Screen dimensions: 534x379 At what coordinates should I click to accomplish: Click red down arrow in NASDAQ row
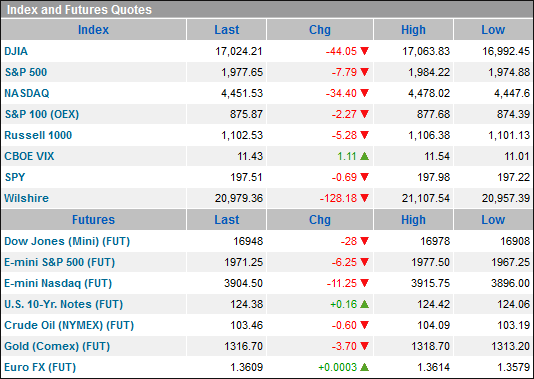click(x=364, y=93)
